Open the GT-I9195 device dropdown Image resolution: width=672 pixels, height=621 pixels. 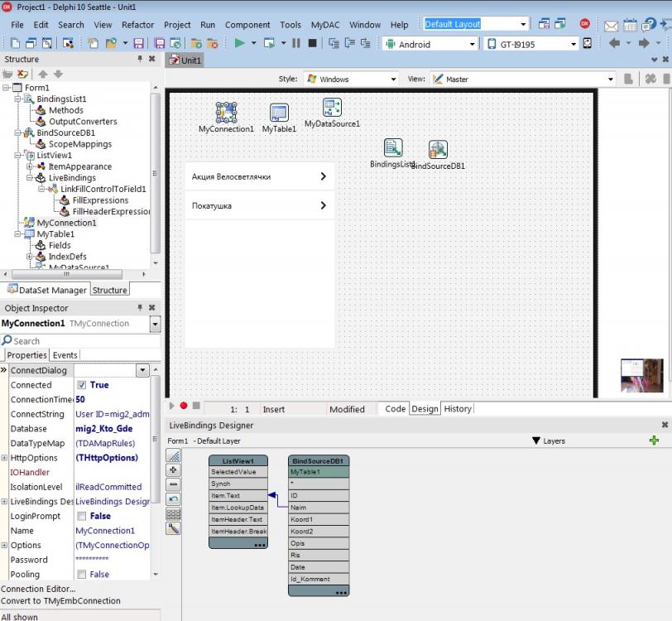[x=574, y=44]
